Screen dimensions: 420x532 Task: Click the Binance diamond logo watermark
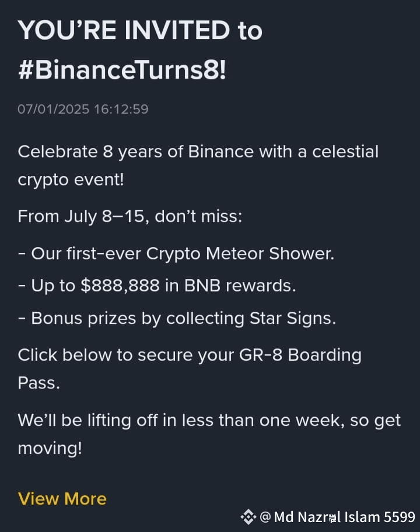tap(248, 517)
